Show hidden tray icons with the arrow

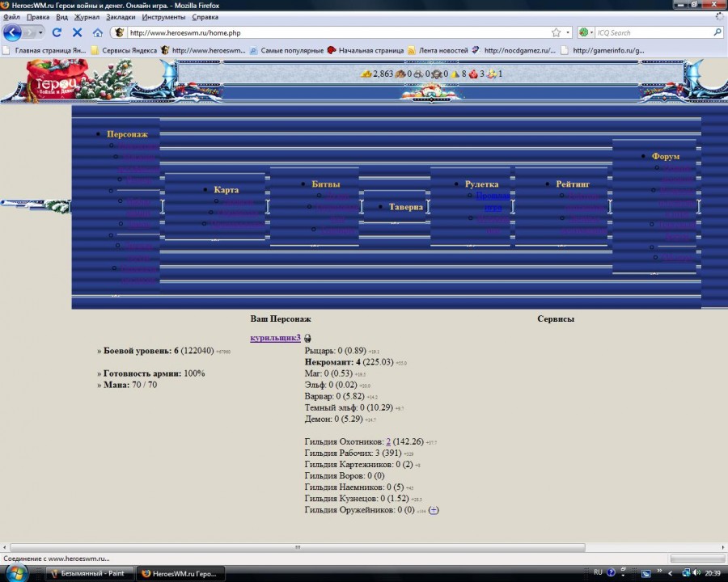(670, 573)
